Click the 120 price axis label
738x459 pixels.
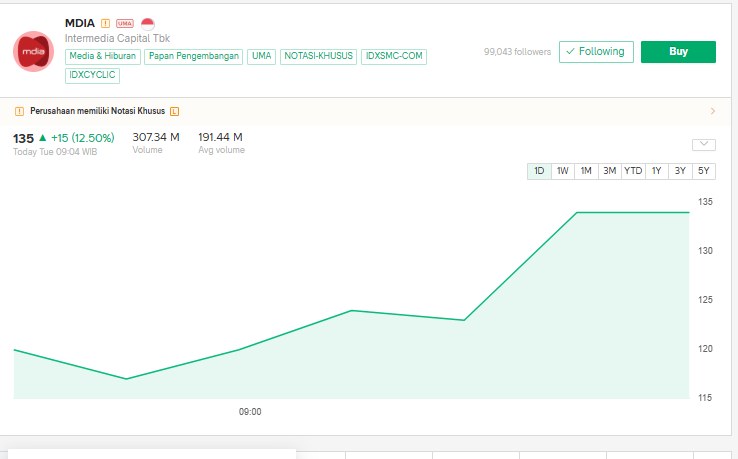point(705,349)
